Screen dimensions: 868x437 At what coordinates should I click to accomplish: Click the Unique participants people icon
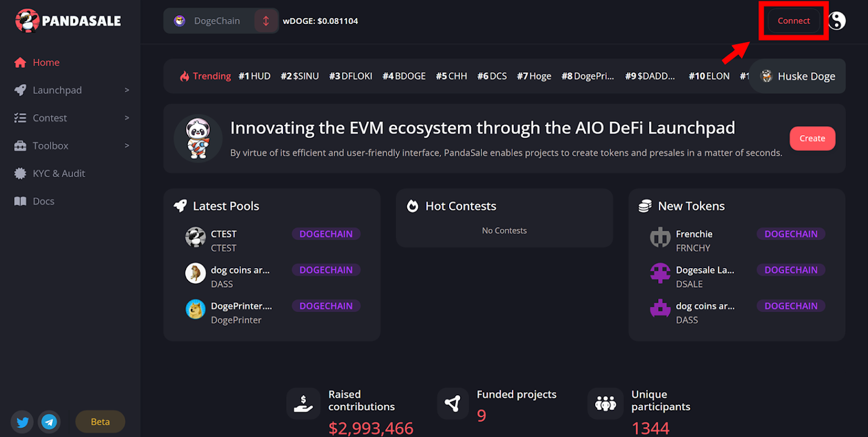605,403
